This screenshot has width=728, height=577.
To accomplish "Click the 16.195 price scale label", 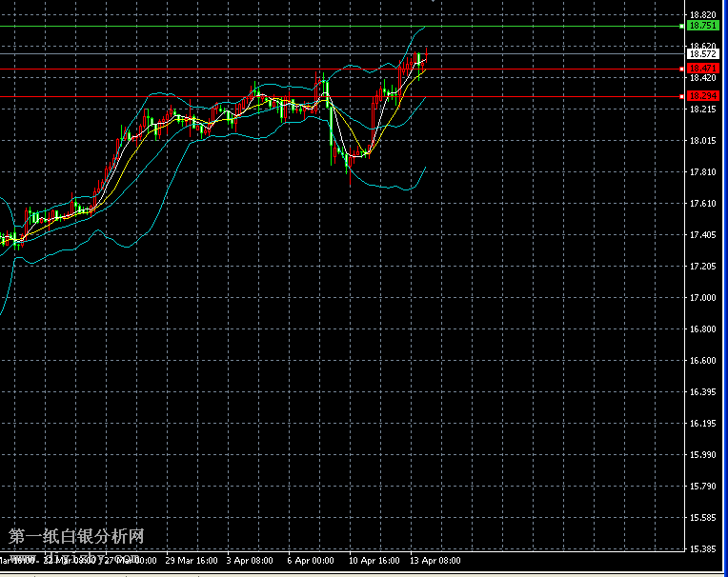I will (703, 424).
